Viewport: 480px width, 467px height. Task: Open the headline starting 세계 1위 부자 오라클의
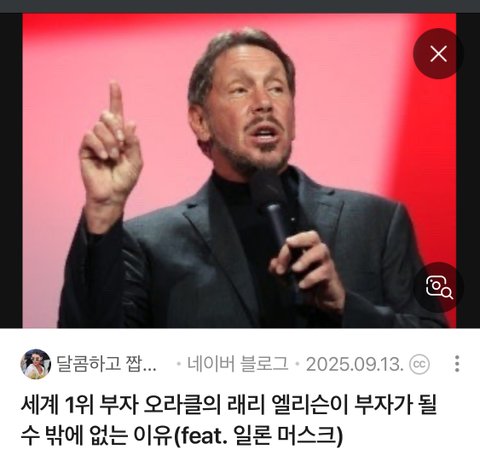229,405
